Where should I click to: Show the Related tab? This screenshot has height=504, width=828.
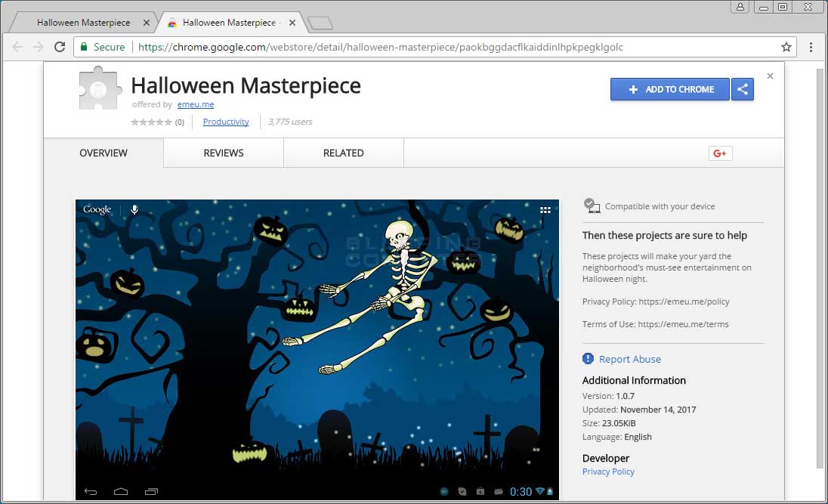(x=343, y=153)
